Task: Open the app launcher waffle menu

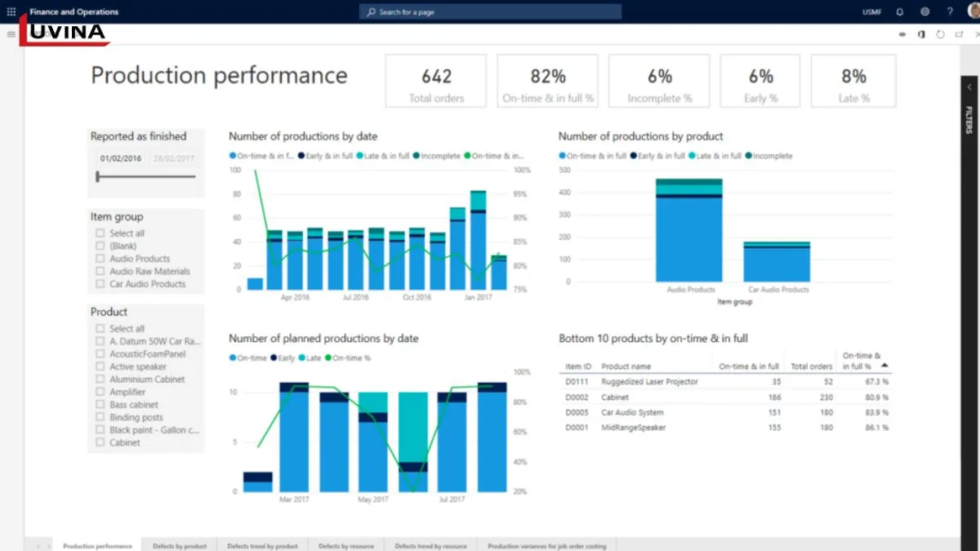Action: pos(11,11)
